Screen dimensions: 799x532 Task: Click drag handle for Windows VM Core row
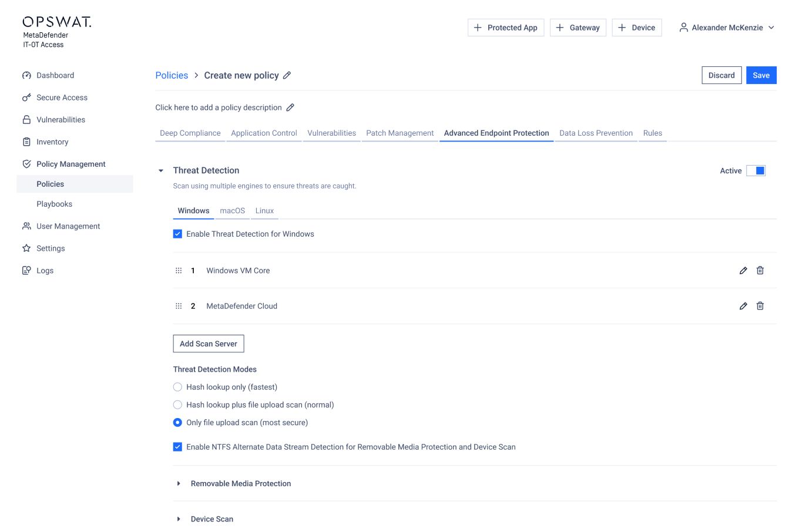(x=179, y=271)
